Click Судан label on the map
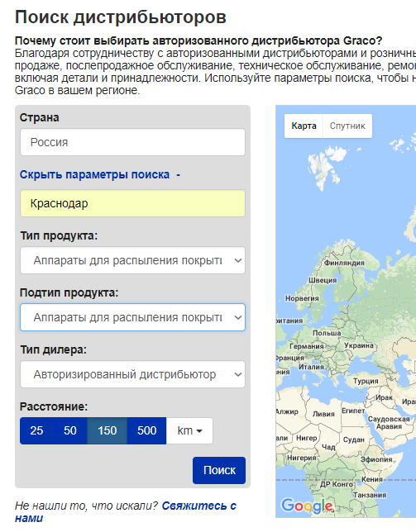 (x=353, y=439)
